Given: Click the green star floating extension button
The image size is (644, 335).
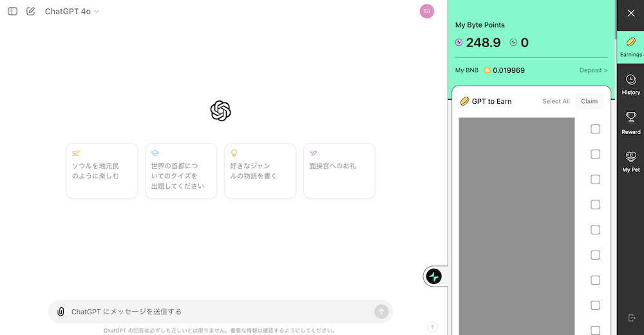Looking at the screenshot, I should tap(434, 276).
